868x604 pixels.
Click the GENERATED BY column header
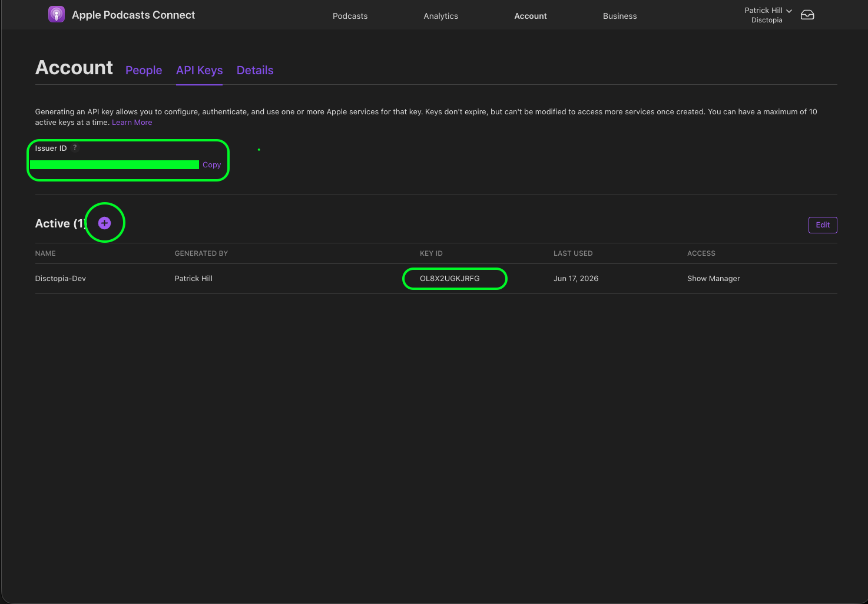[x=201, y=253]
